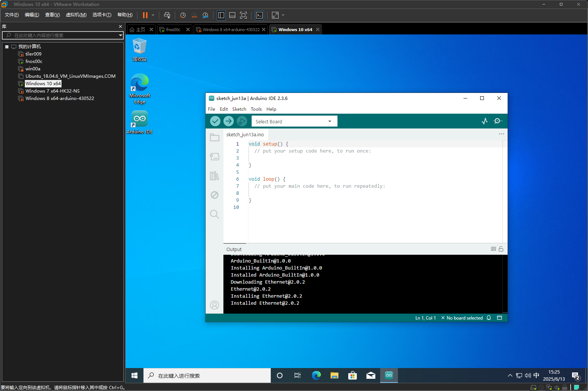Open the Arduino Help menu
This screenshot has width=588, height=391.
pyautogui.click(x=272, y=109)
